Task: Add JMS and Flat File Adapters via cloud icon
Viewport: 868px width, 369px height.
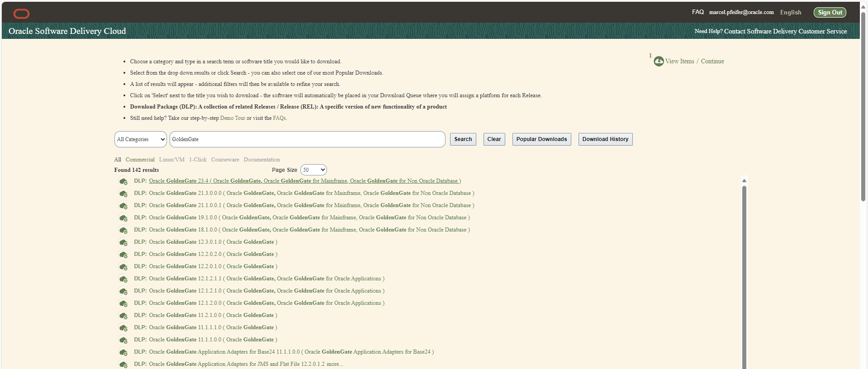Action: (123, 364)
